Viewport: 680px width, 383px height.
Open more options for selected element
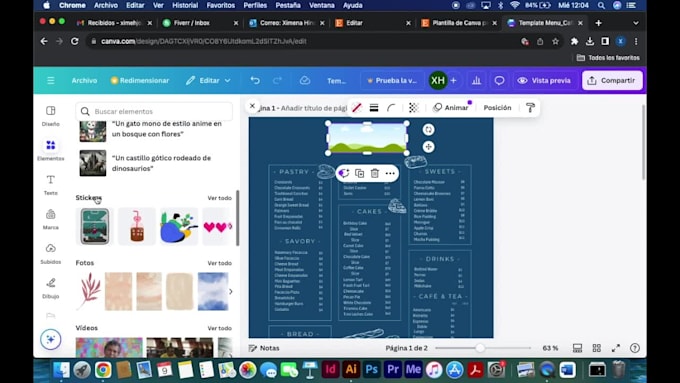click(x=390, y=173)
